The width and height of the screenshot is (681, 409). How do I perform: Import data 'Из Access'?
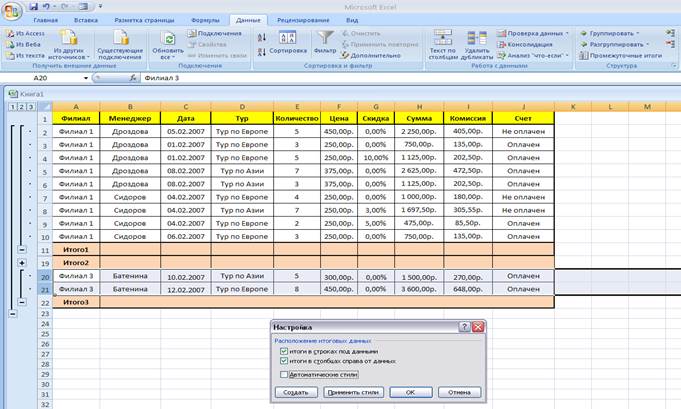(26, 33)
